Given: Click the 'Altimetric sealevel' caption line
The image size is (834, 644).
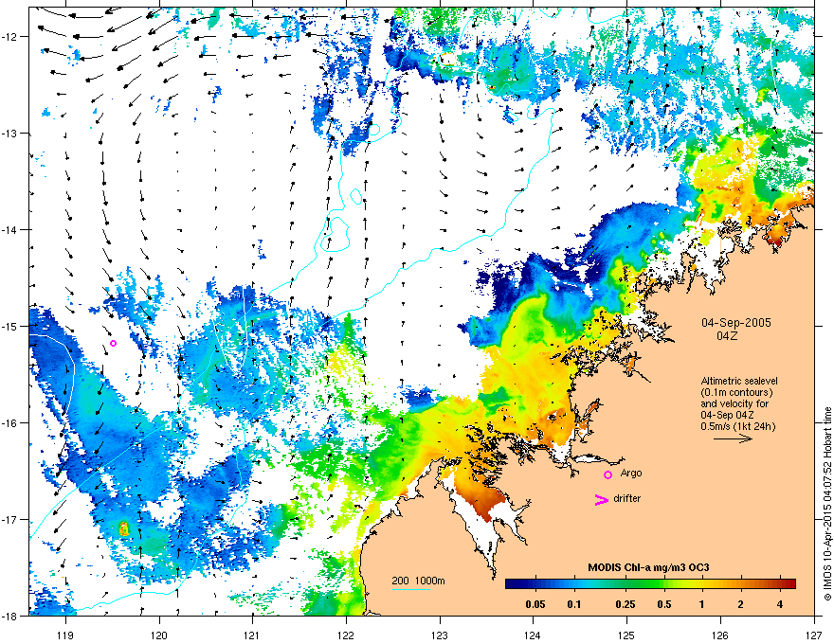Looking at the screenshot, I should pyautogui.click(x=739, y=381).
